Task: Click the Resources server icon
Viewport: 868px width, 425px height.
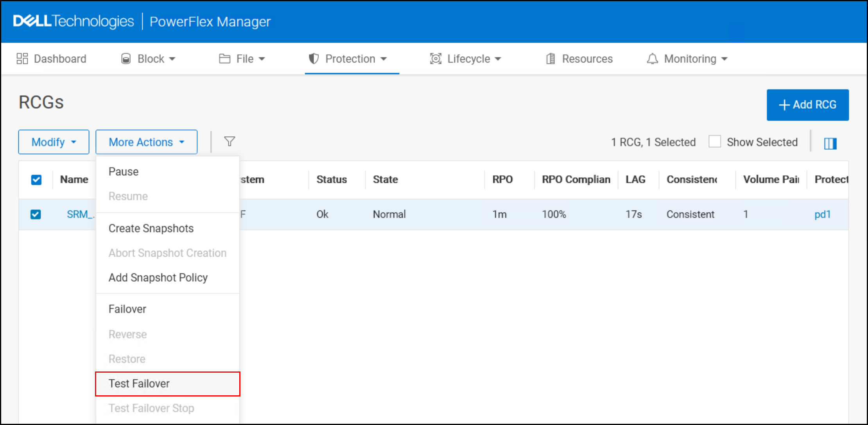Action: pos(551,59)
